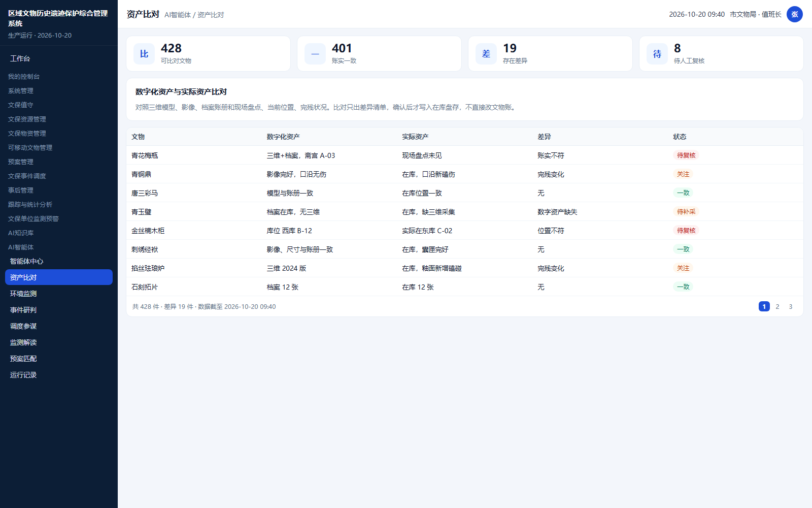Open the 运行记录 item
The height and width of the screenshot is (508, 812).
(x=59, y=375)
